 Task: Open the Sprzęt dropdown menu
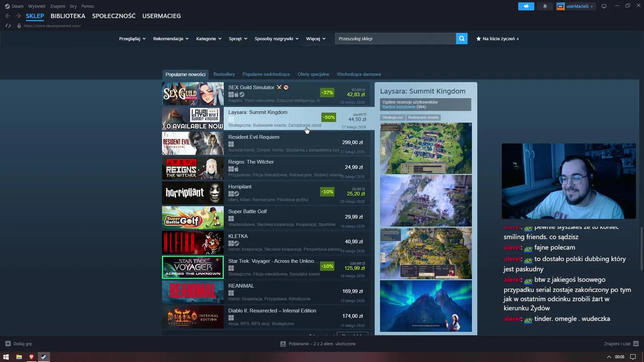click(x=238, y=39)
